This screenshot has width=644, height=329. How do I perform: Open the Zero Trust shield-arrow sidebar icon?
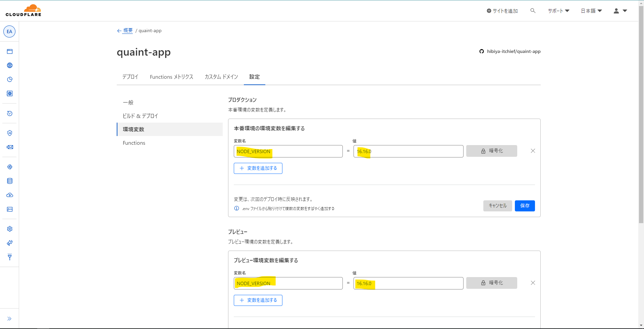click(10, 133)
